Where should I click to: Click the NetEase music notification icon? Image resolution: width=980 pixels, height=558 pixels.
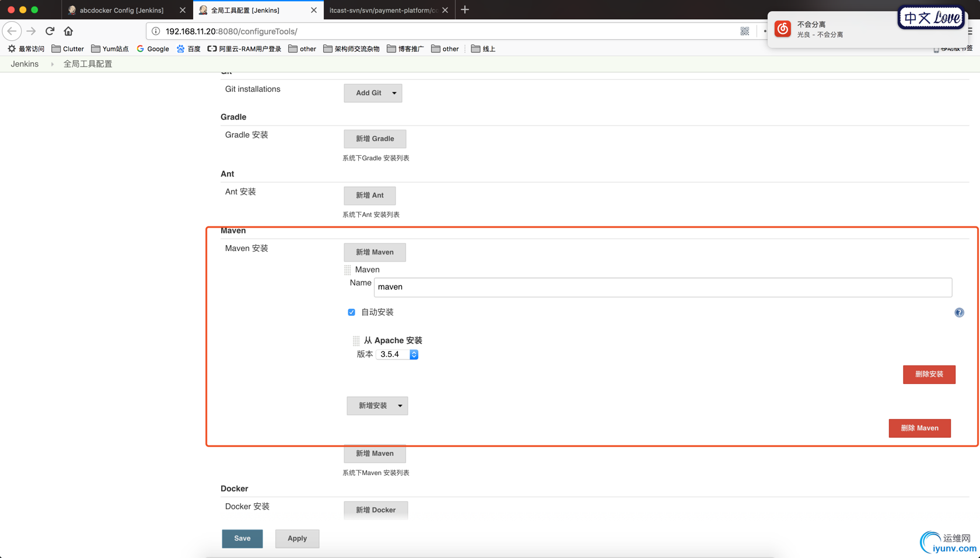point(783,29)
